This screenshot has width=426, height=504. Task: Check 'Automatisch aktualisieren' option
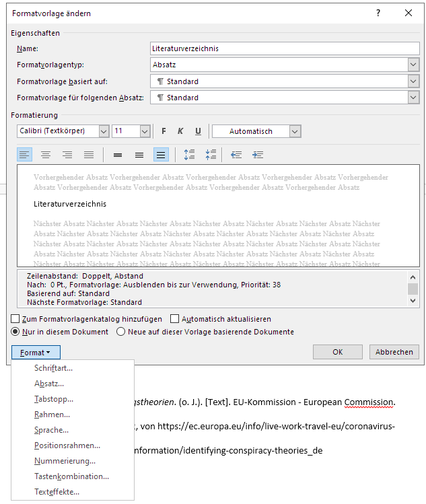click(x=175, y=319)
